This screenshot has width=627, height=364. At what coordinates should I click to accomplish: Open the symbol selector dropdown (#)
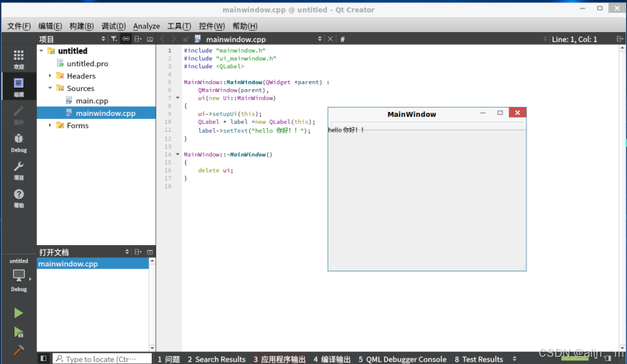click(x=443, y=38)
